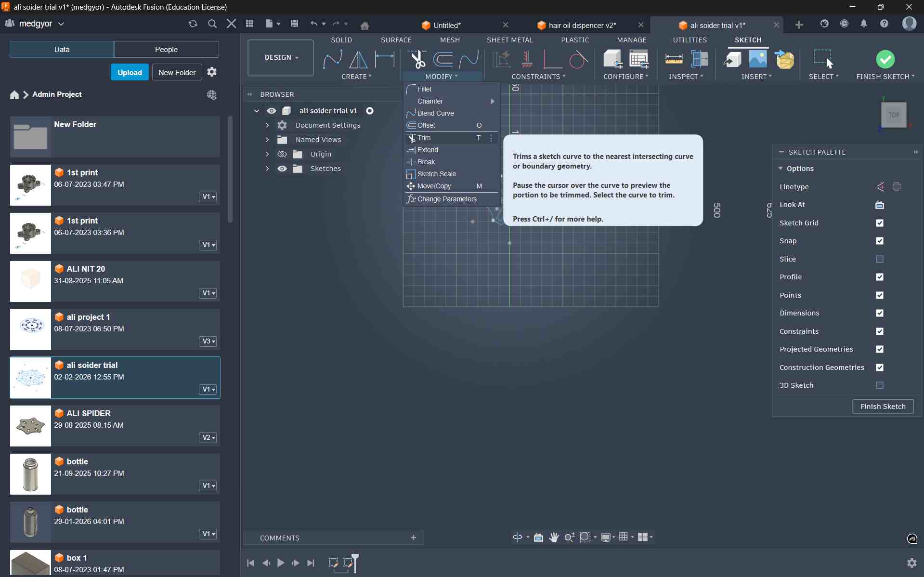The image size is (924, 577).
Task: Collapse the ali soider trial v1 root node
Action: pos(257,111)
